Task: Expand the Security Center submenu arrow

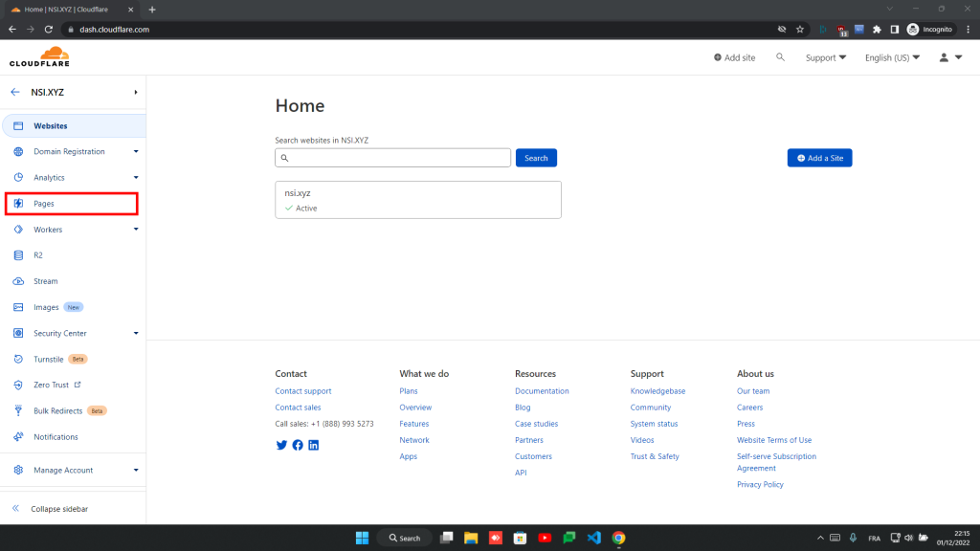Action: [x=136, y=333]
